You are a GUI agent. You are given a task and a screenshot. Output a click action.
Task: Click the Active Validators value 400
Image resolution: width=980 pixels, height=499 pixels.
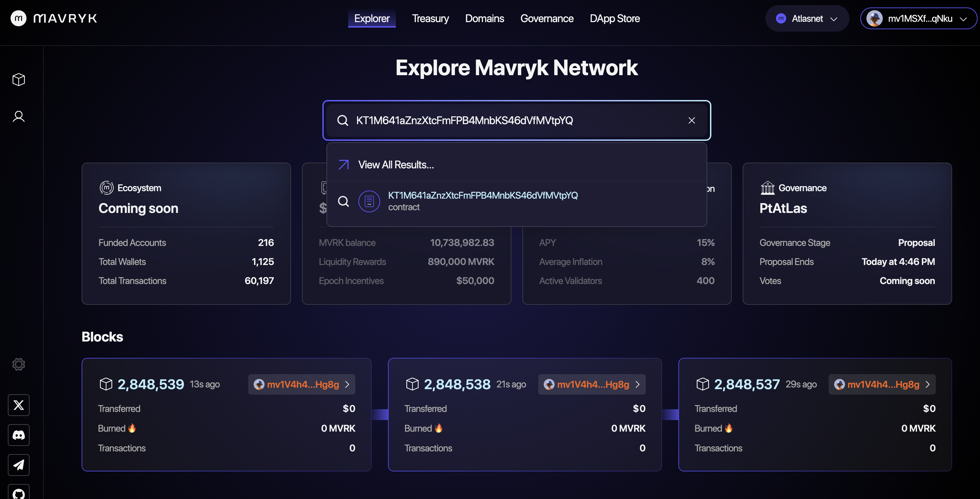[x=705, y=281]
